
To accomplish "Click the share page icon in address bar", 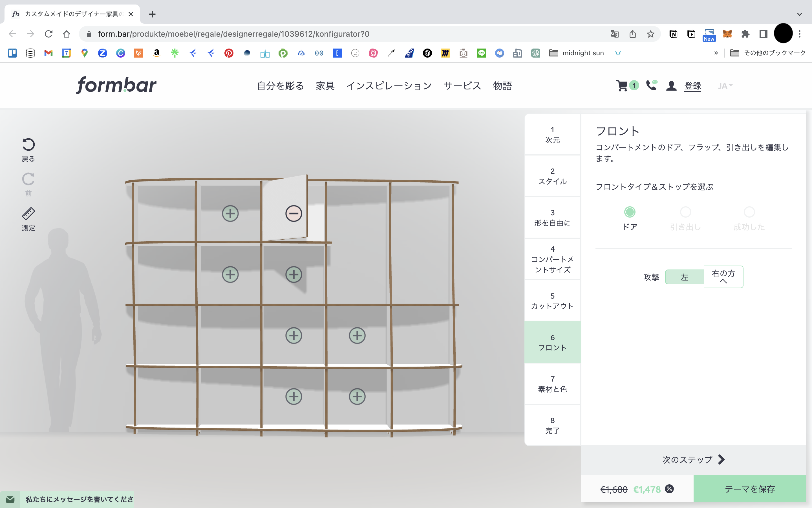I will tap(632, 34).
